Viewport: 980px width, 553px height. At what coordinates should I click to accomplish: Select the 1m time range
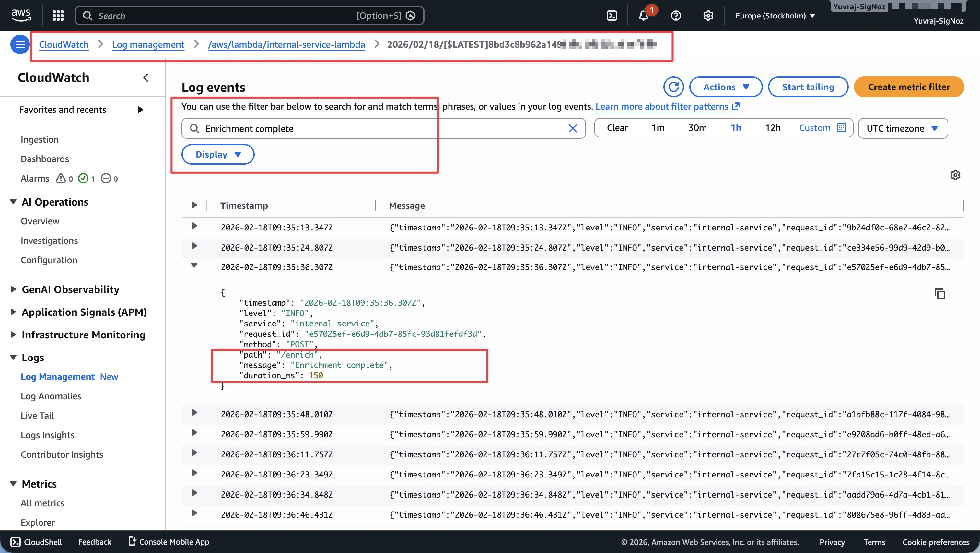point(658,128)
